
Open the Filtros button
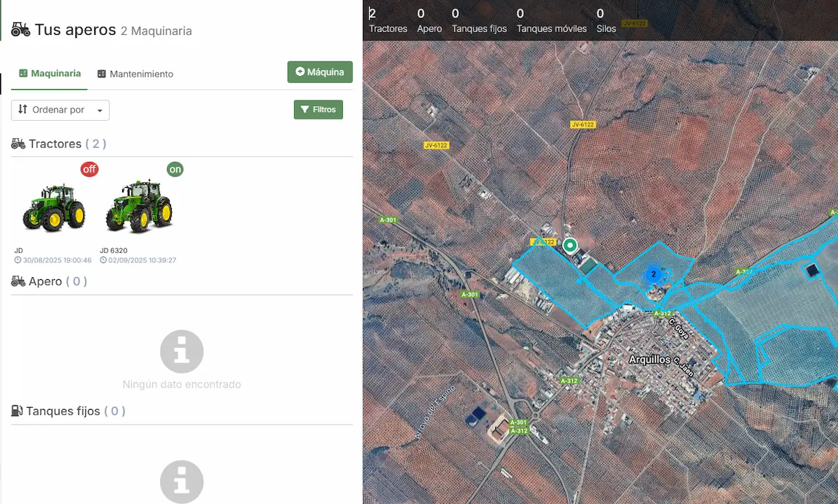click(x=318, y=110)
